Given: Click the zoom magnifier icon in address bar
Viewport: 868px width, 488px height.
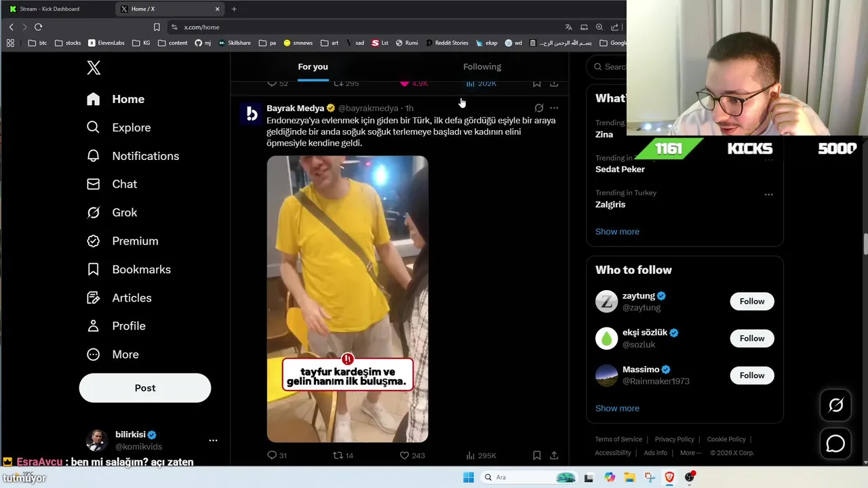Looking at the screenshot, I should [599, 27].
